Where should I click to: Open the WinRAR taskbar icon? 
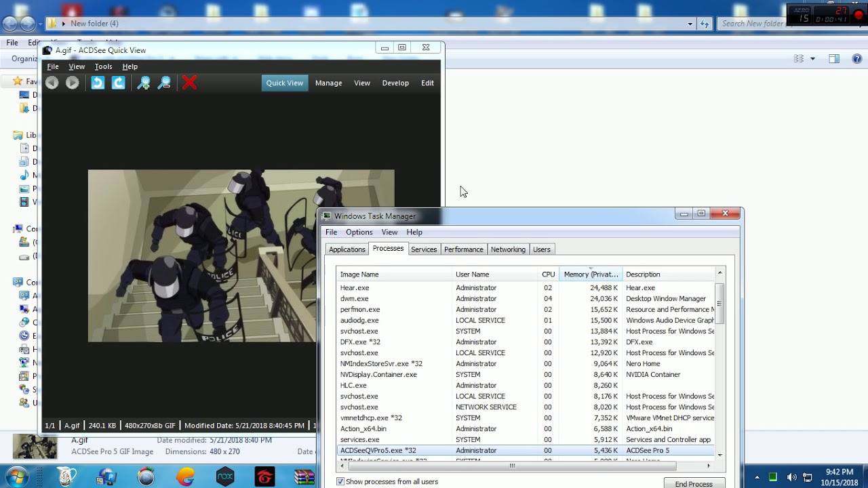[x=304, y=477]
